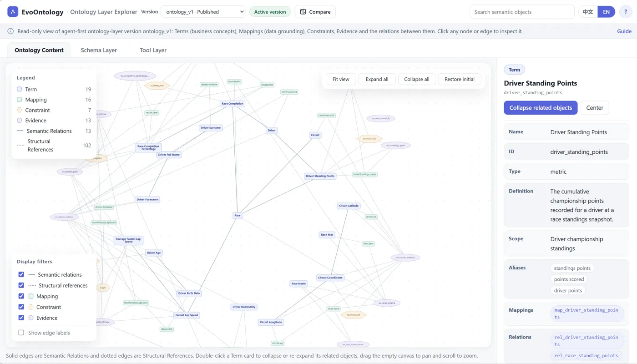Open the ontology version dropdown
Viewport: 637px width, 364px height.
pos(203,12)
